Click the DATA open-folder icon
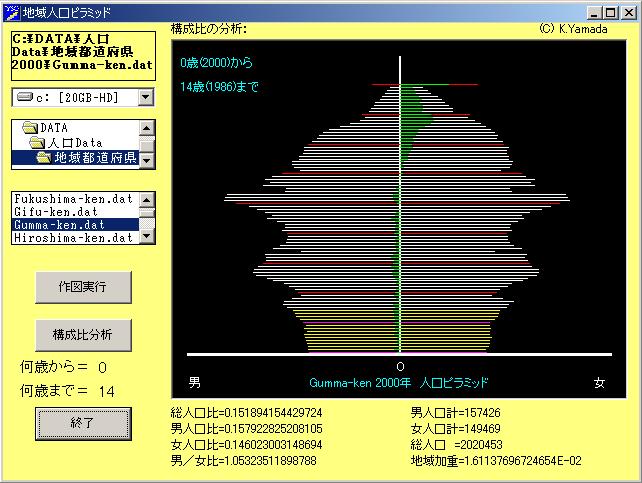The height and width of the screenshot is (483, 642). coord(30,128)
